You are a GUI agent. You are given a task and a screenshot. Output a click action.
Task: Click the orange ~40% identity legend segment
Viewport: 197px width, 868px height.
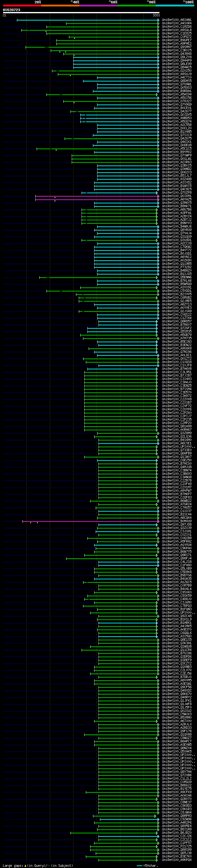(x=60, y=6)
